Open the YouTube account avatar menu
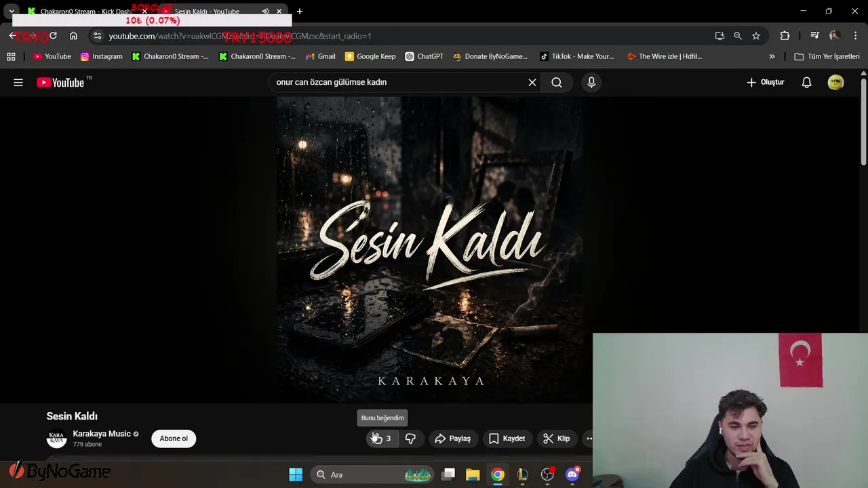The height and width of the screenshot is (488, 868). click(x=835, y=83)
